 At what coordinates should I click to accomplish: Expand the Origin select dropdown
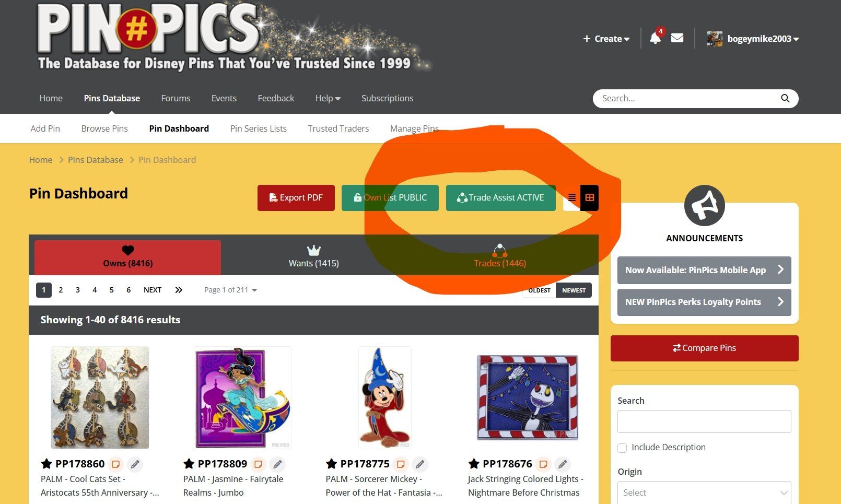pyautogui.click(x=704, y=493)
